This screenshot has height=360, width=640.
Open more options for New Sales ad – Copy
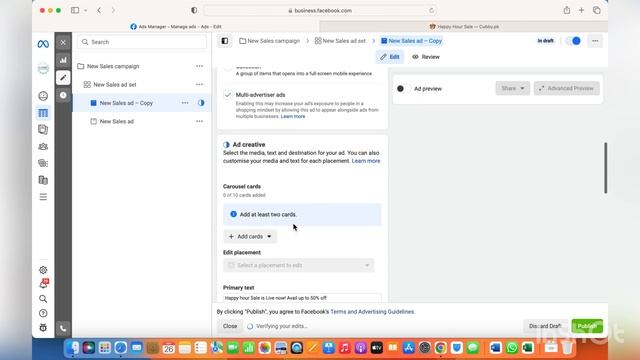(x=185, y=103)
